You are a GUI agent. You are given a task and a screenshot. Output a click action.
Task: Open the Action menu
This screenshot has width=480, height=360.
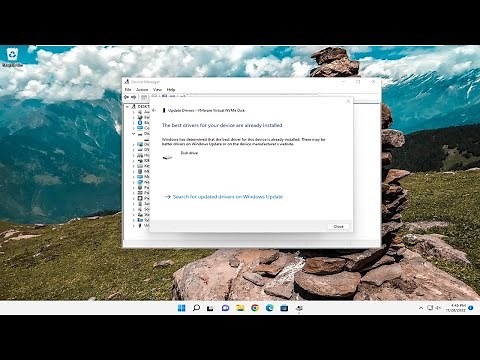[142, 90]
